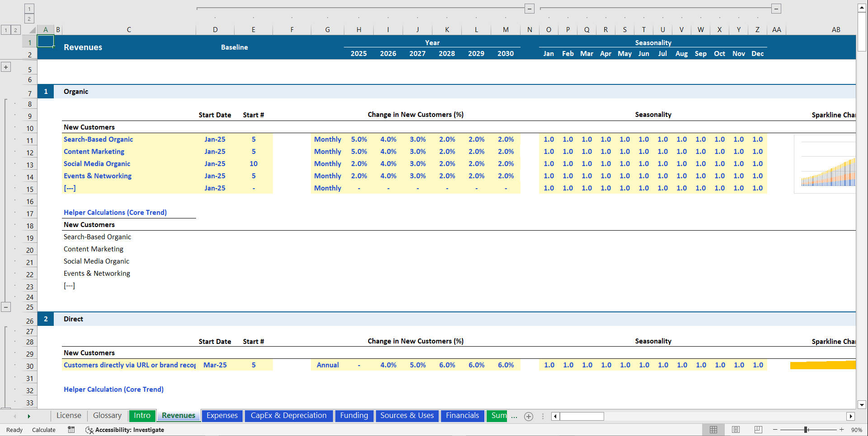Open the Funding sheet tab
The height and width of the screenshot is (436, 868).
tap(354, 416)
